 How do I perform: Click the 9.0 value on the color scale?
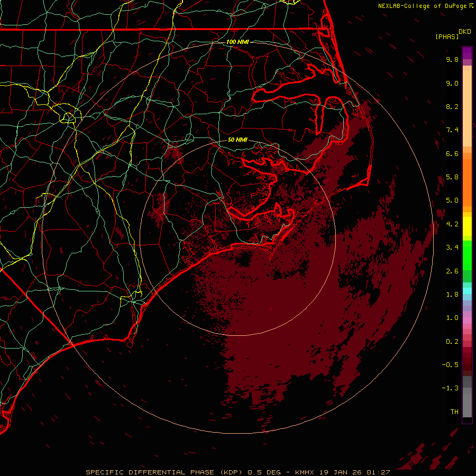click(x=452, y=83)
